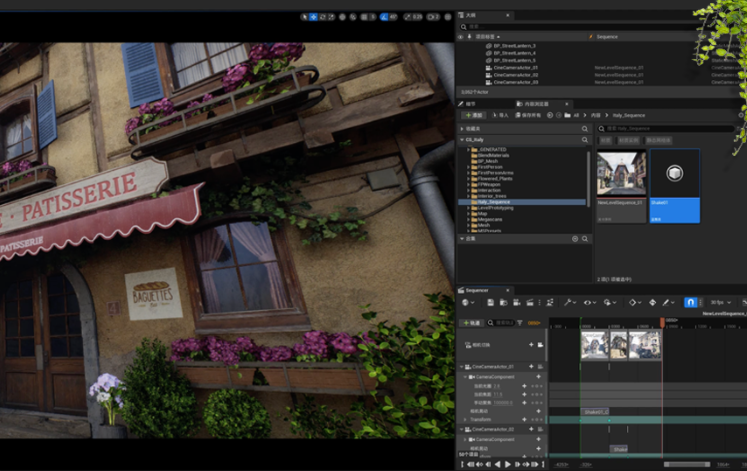Open keyframe options diamond dropdown
The image size is (747, 471).
click(x=635, y=302)
